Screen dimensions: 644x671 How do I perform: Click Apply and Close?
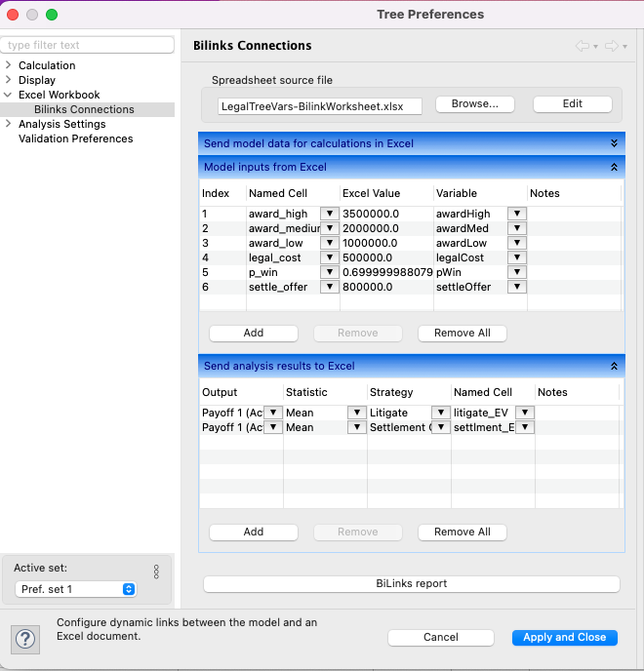coord(564,637)
